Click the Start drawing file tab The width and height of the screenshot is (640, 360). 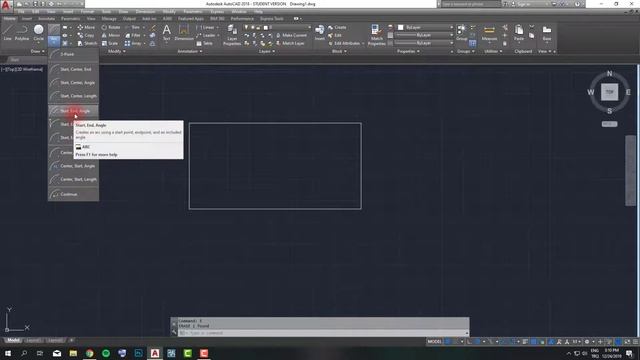[x=15, y=60]
